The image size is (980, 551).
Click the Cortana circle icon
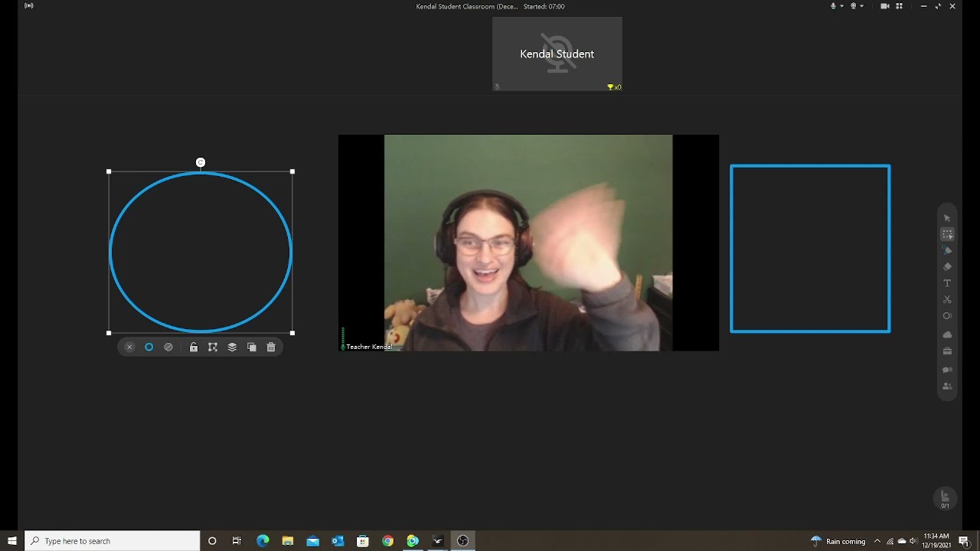[212, 541]
